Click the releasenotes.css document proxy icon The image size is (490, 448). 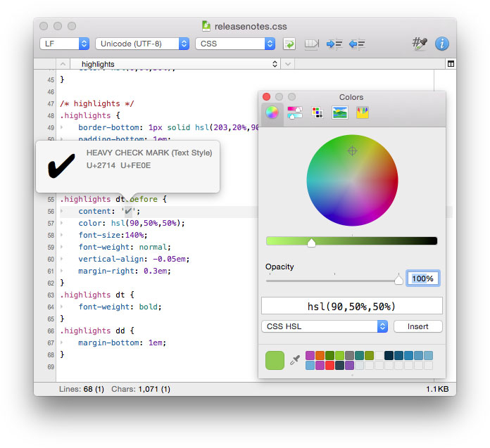coord(206,26)
